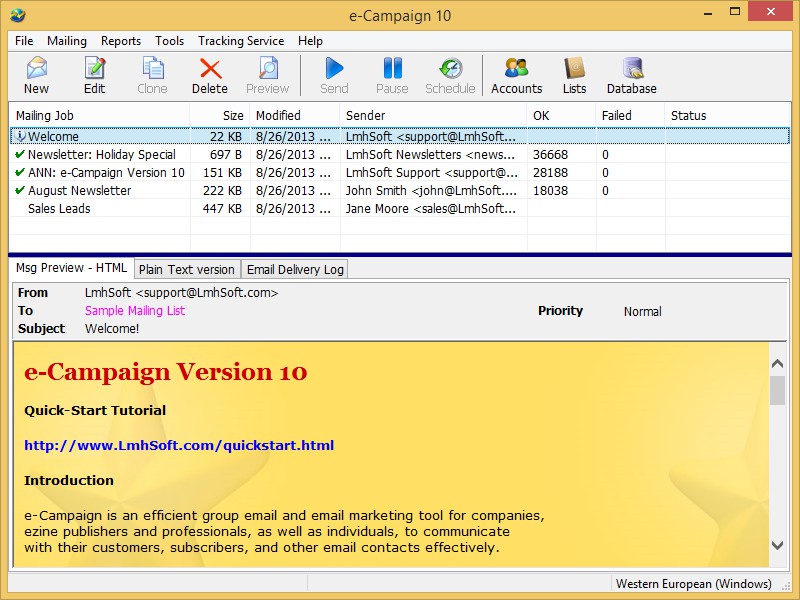
Task: Select the ANN: e-Campaign Version 10 job
Action: point(400,172)
